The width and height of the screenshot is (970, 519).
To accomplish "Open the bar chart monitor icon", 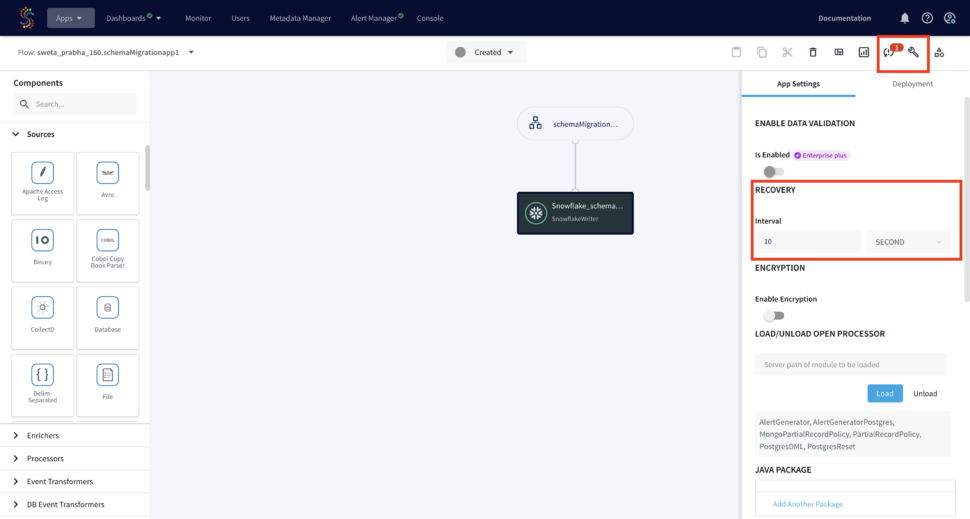I will [x=864, y=52].
